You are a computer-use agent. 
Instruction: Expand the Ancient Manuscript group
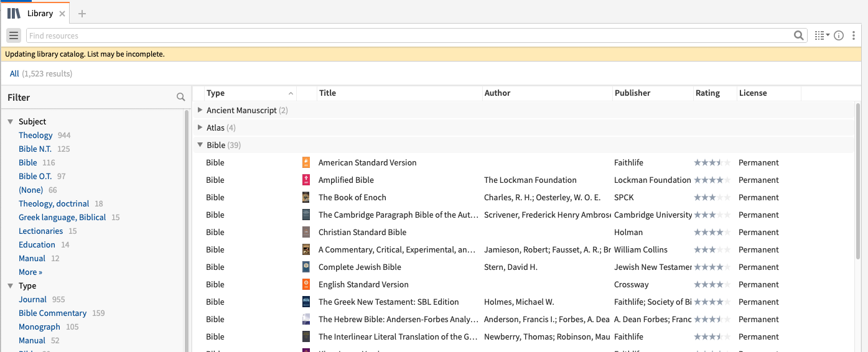tap(200, 110)
